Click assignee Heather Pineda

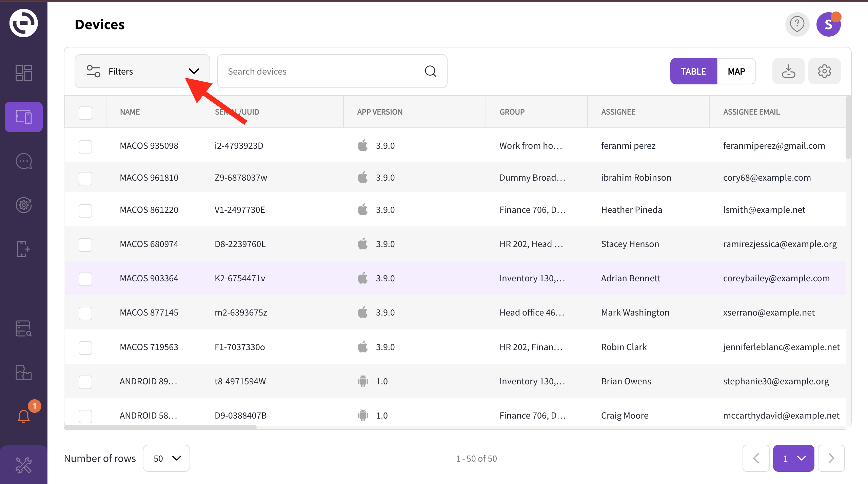[632, 210]
